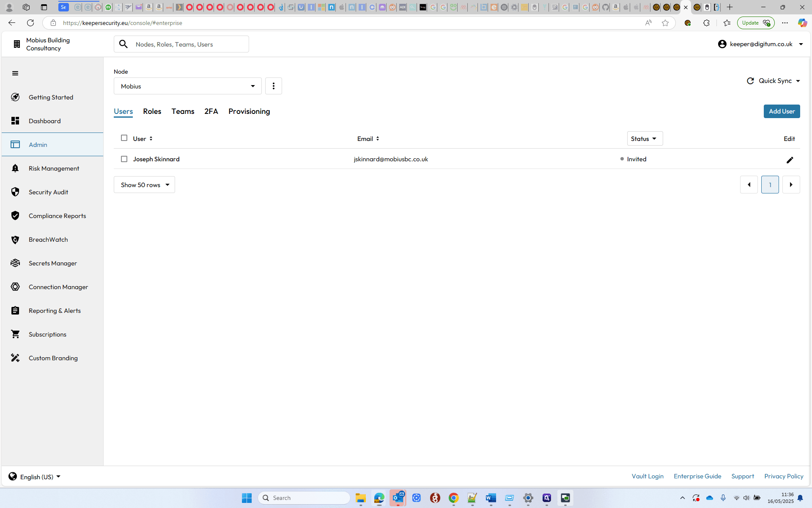Sort by the Email column

click(x=368, y=139)
